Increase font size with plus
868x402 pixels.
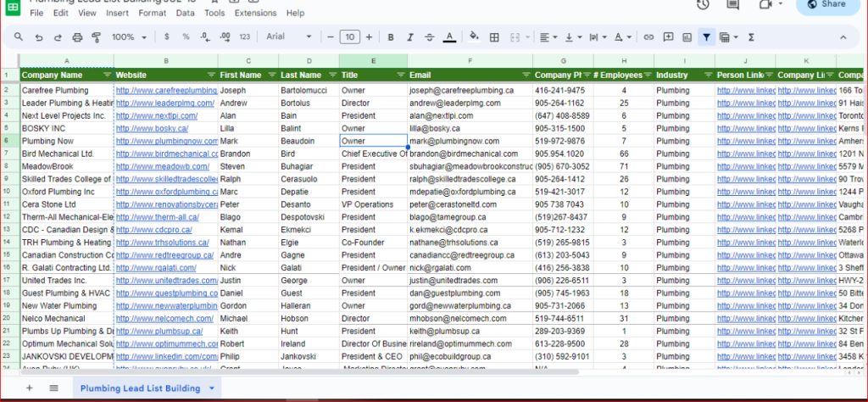pos(369,37)
